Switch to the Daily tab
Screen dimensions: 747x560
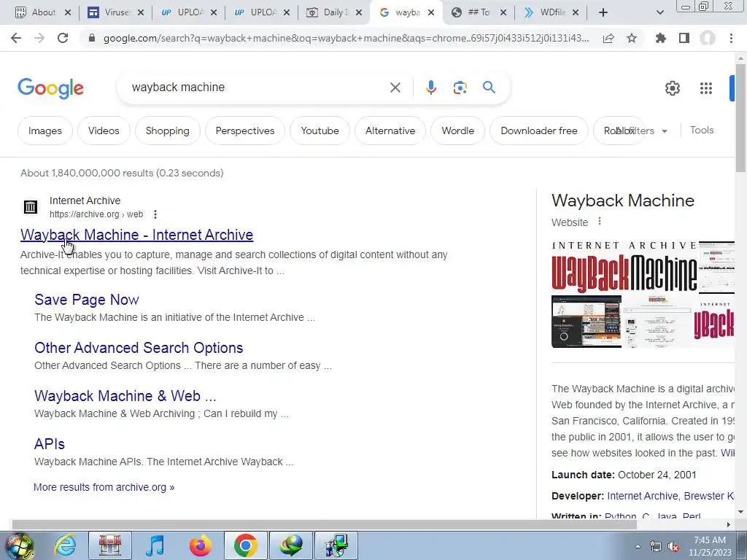[x=335, y=12]
